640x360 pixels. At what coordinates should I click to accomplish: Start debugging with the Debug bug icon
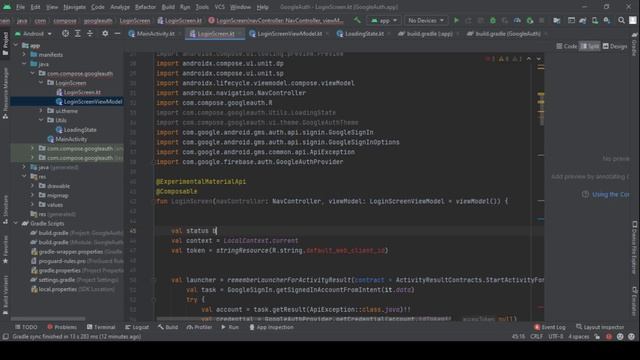(x=493, y=20)
